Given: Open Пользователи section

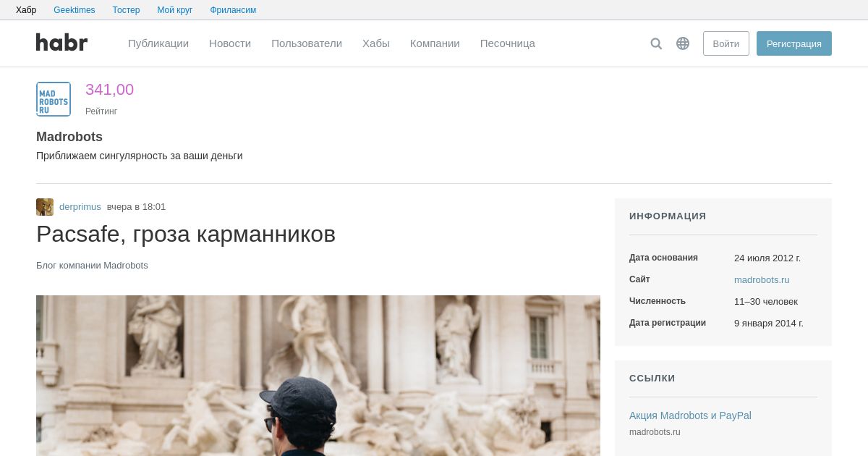Looking at the screenshot, I should click(x=307, y=43).
